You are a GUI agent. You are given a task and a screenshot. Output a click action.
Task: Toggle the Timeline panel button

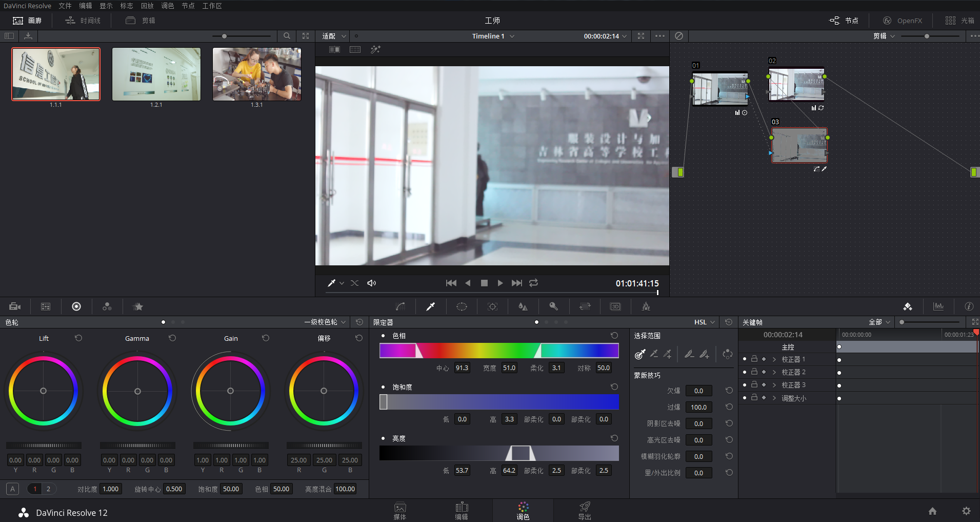coord(83,21)
